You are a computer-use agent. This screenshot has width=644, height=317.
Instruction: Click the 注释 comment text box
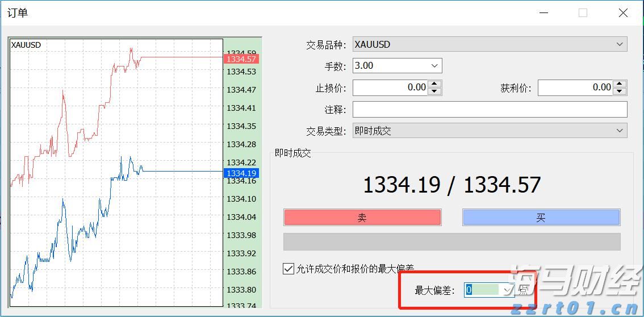(490, 109)
